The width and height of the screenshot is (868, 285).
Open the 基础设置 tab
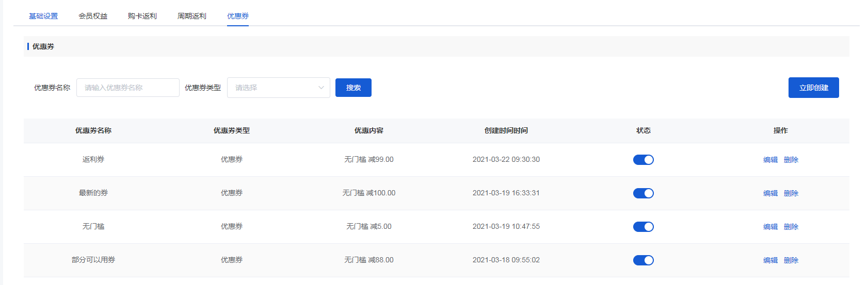point(43,16)
